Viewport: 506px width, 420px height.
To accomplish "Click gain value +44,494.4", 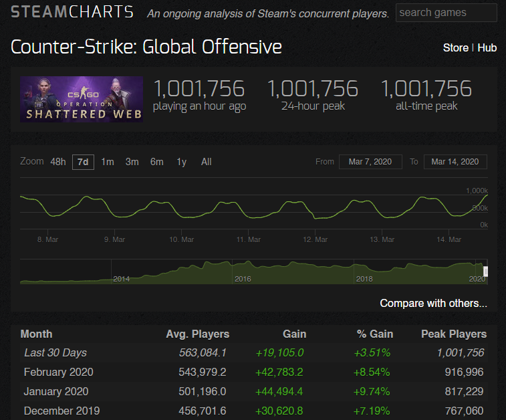I will pos(279,392).
